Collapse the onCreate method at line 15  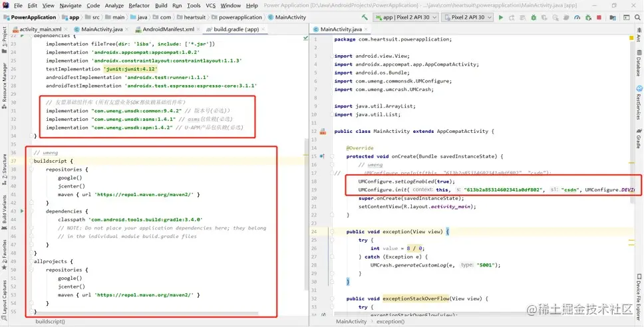pos(332,156)
